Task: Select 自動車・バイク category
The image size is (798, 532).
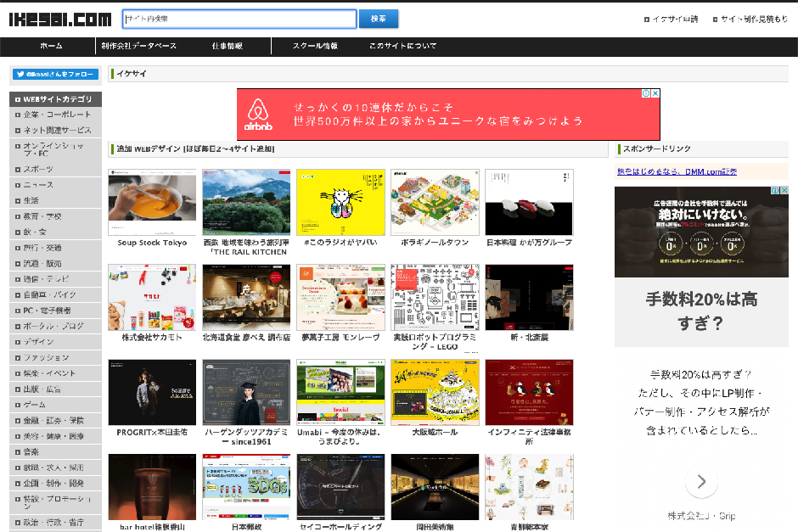Action: [x=55, y=295]
